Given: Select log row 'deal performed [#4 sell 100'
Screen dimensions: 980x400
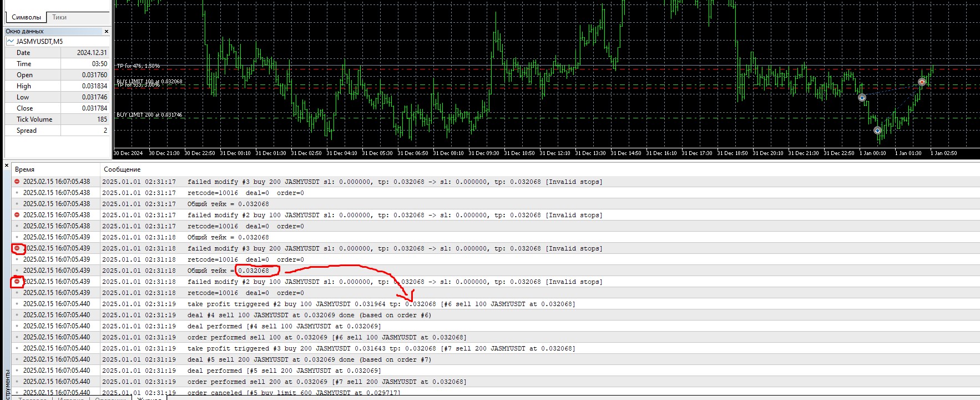Looking at the screenshot, I should [x=496, y=326].
